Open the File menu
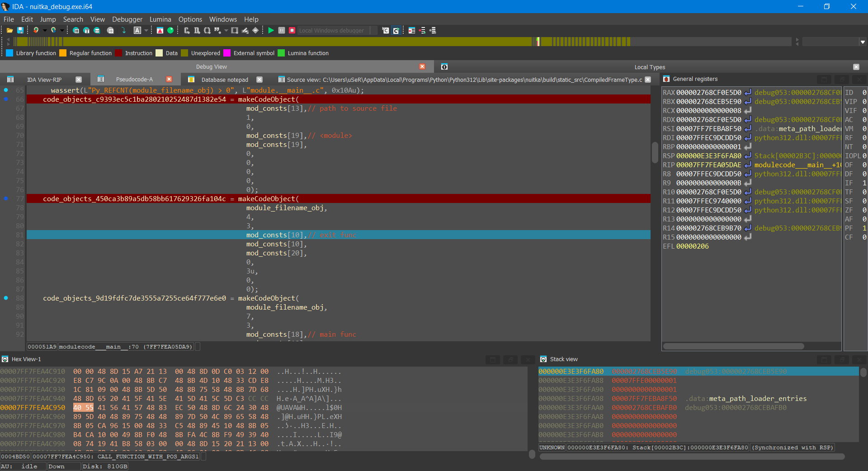The height and width of the screenshot is (471, 868). [9, 19]
